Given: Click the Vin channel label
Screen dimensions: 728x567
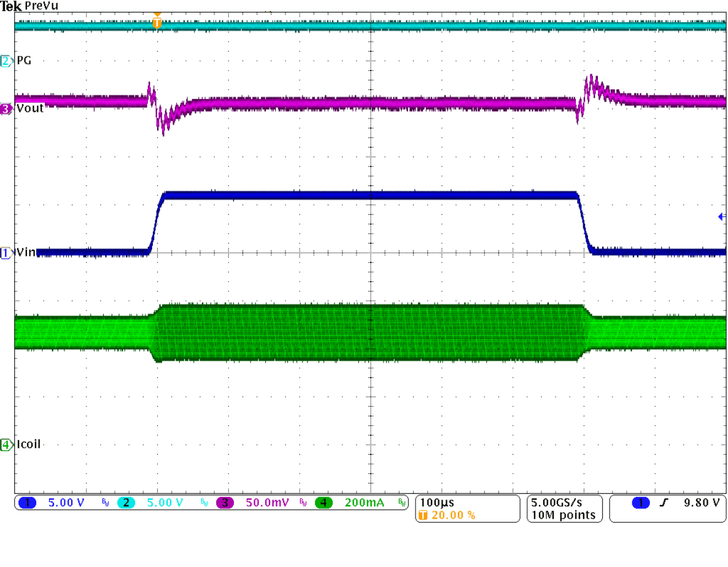Looking at the screenshot, I should click(x=25, y=252).
